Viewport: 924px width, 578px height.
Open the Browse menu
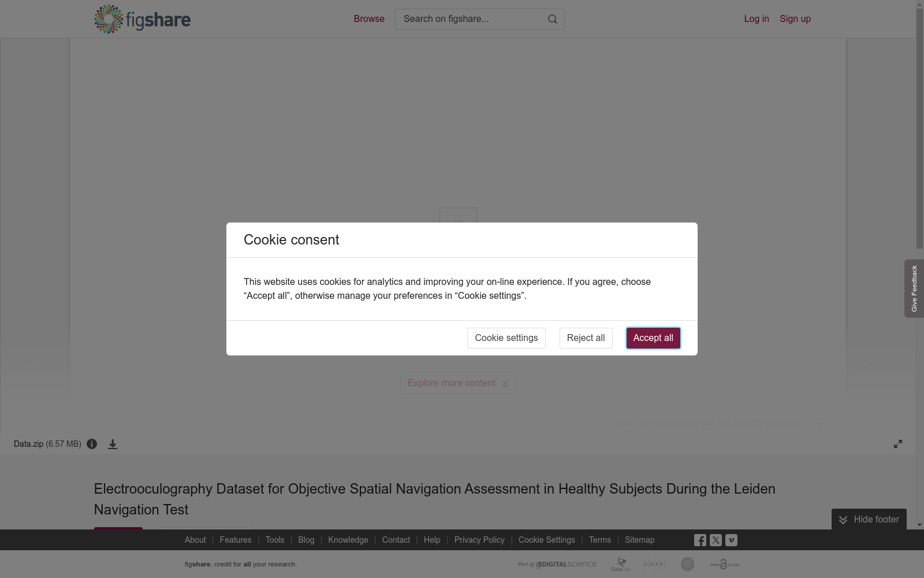tap(369, 18)
